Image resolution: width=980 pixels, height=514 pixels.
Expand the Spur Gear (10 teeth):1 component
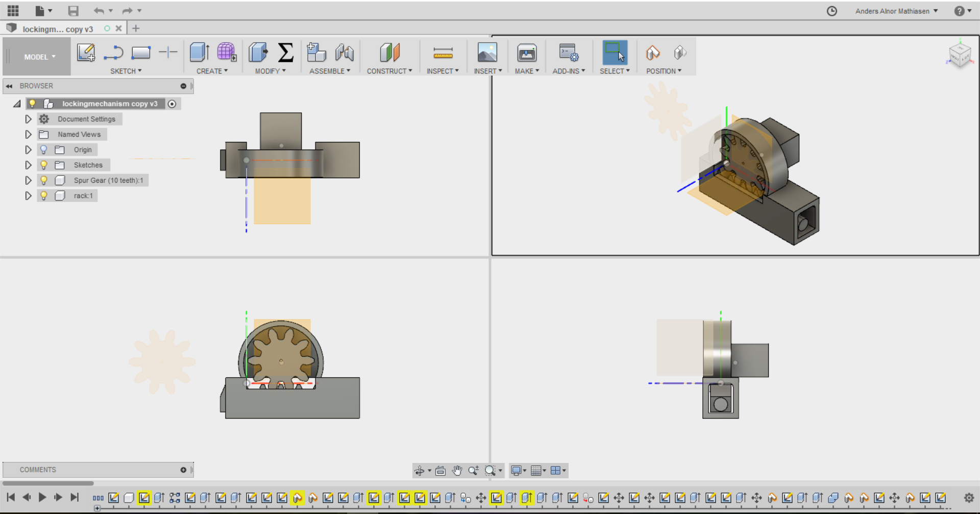[x=28, y=180]
